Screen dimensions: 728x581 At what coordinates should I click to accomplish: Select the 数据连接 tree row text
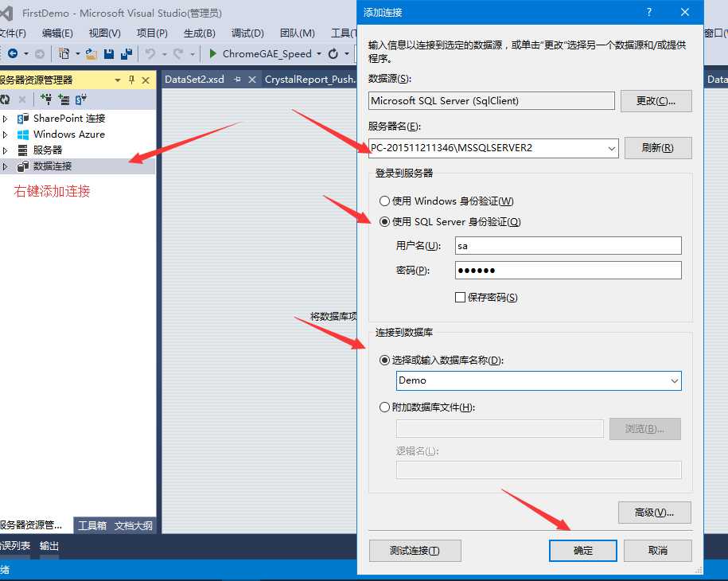point(53,166)
